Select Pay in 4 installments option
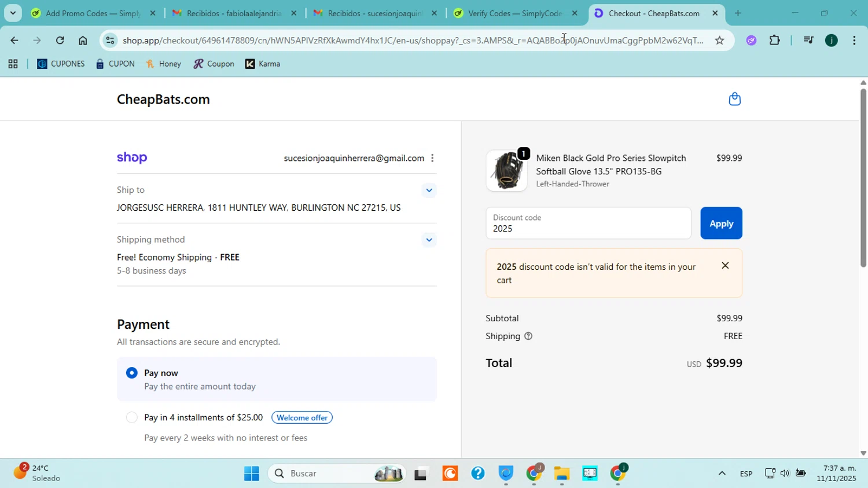 [x=131, y=417]
